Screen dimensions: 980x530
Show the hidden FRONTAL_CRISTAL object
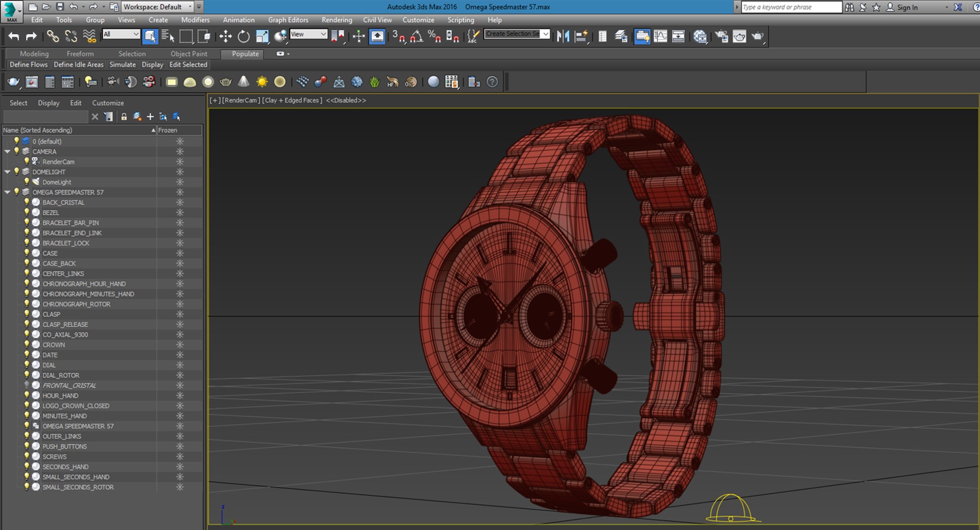coord(27,385)
